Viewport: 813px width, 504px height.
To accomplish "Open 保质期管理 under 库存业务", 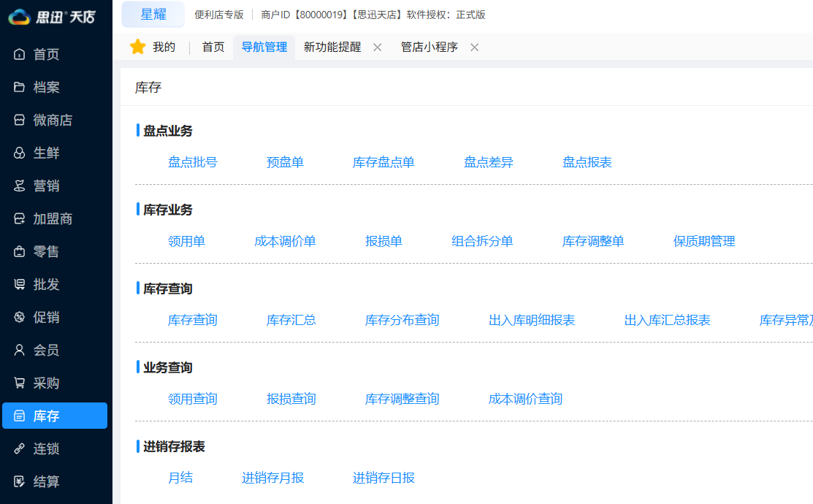I will 703,241.
